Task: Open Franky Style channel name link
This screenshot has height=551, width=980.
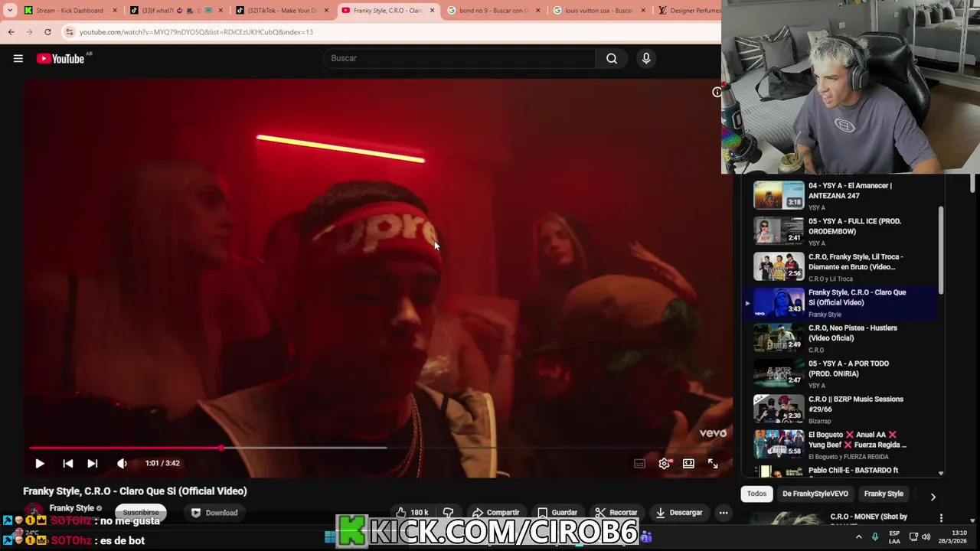Action: (x=72, y=508)
